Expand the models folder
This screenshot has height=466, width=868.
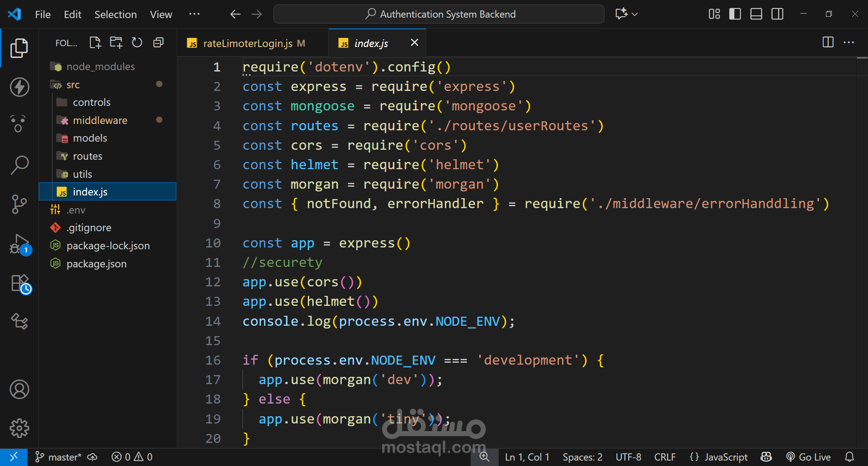pos(108,138)
